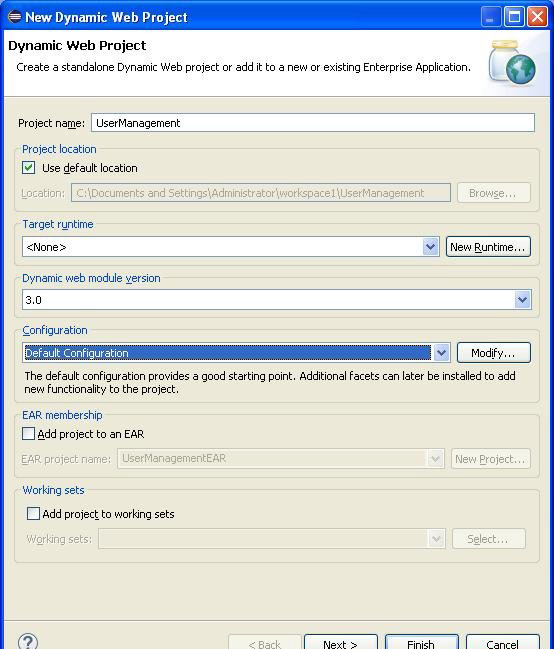Click the Modify... configuration button
This screenshot has width=554, height=649.
pos(494,353)
